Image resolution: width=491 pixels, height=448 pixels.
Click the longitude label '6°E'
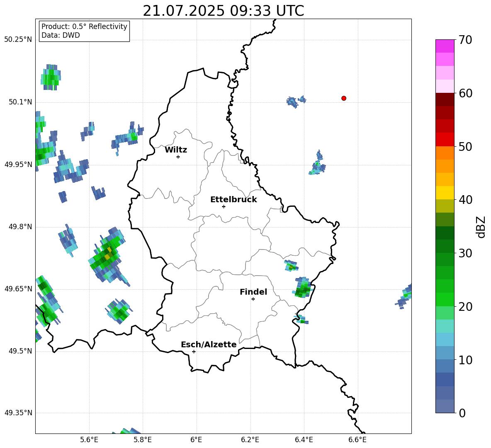(196, 440)
